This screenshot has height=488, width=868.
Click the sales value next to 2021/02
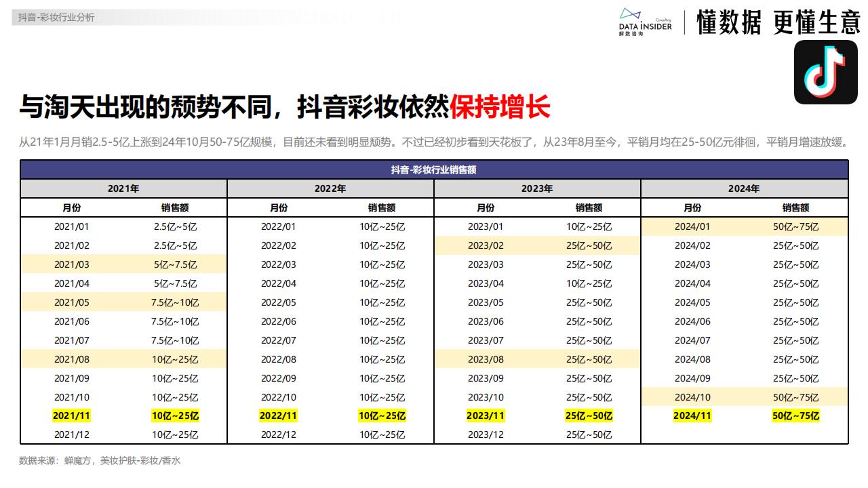[175, 245]
